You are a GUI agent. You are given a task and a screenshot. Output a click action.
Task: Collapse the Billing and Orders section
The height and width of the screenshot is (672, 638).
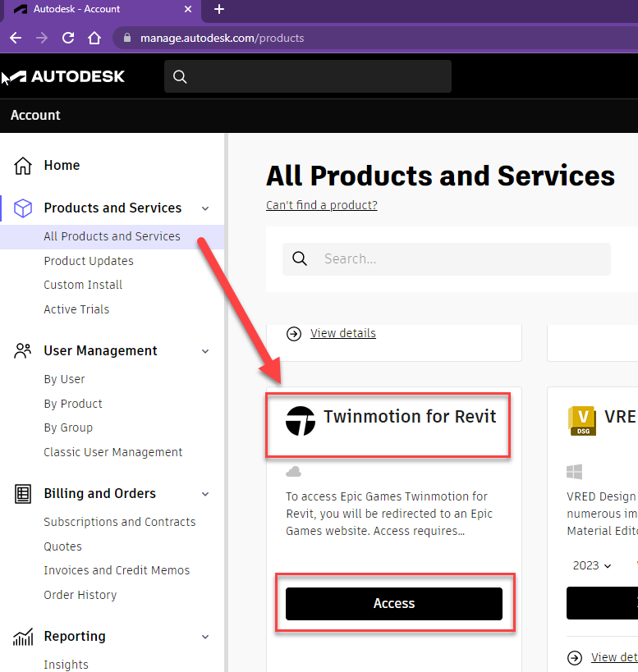pyautogui.click(x=205, y=494)
